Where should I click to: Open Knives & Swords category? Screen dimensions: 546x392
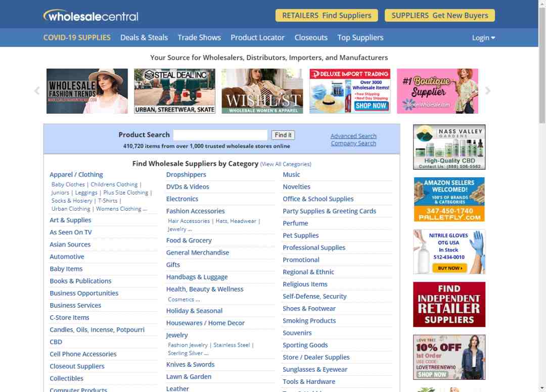pos(190,365)
